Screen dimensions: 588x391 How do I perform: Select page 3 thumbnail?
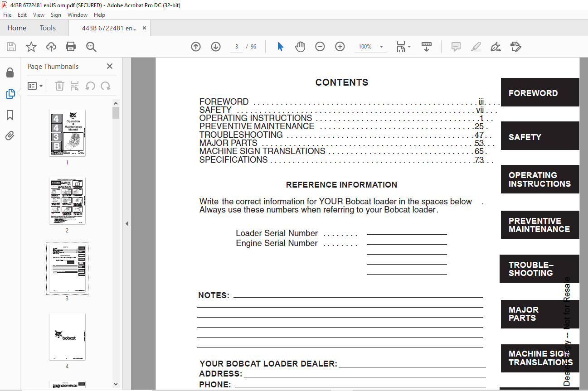67,268
